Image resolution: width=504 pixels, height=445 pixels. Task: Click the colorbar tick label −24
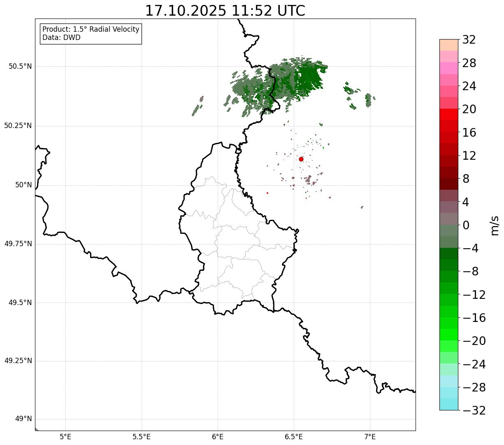474,364
